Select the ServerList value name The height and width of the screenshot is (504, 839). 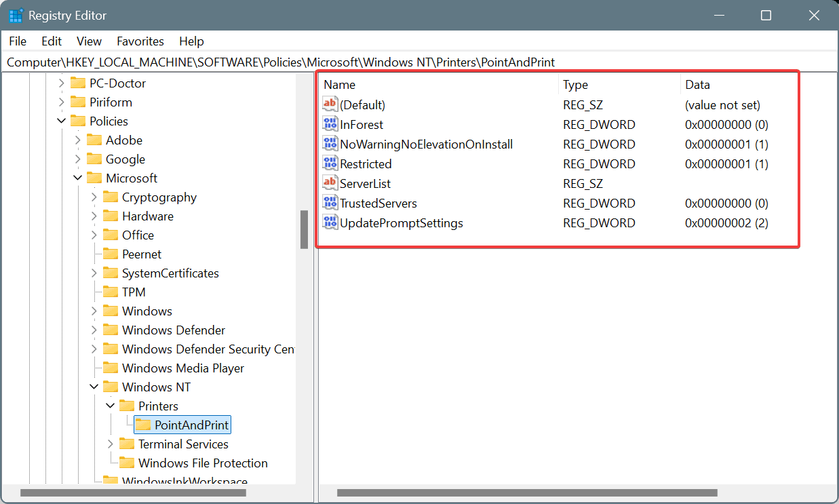tap(366, 183)
